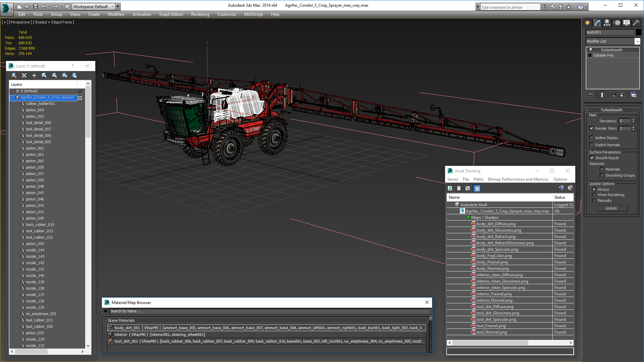Open Material/Map Browser options arrow
644x362 pixels.
point(106,311)
